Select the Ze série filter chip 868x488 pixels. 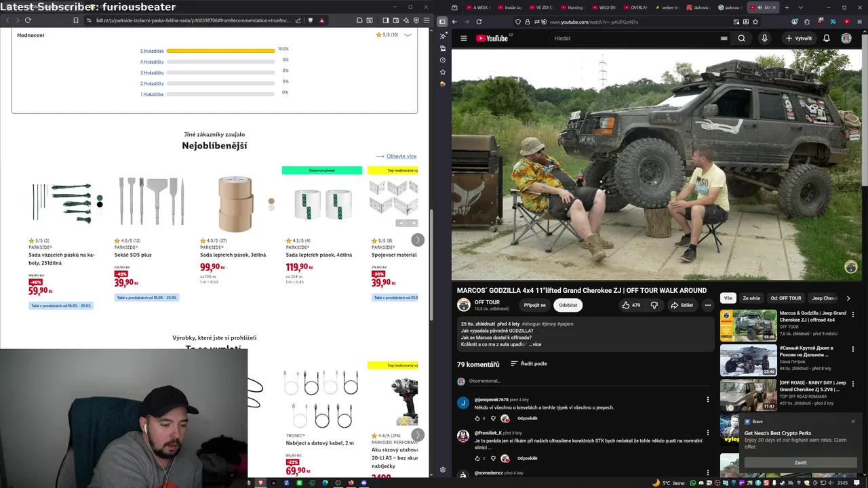coord(751,298)
